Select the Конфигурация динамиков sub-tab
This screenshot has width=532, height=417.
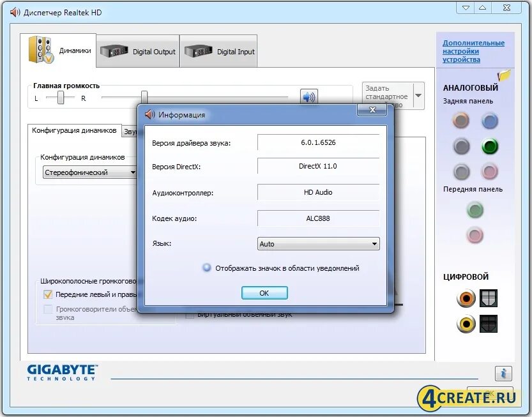74,131
